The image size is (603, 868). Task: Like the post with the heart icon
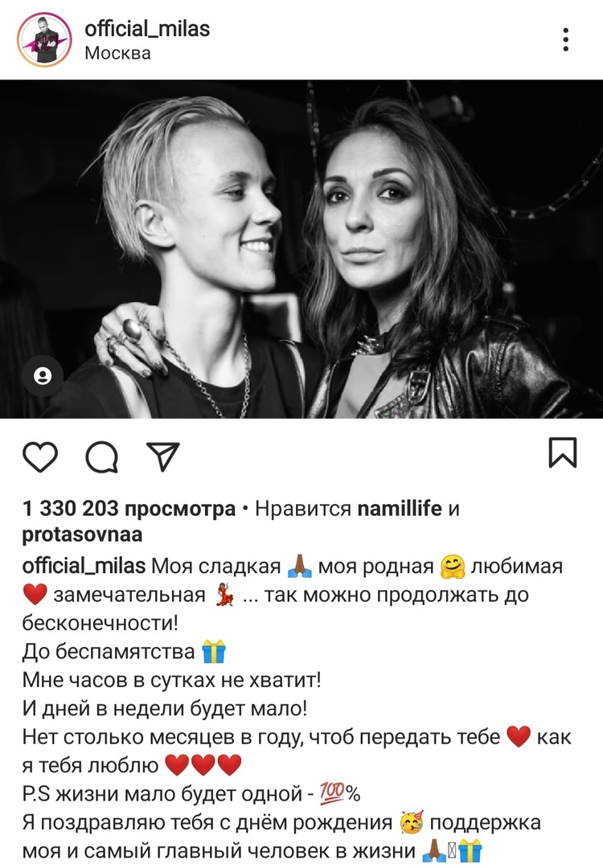(40, 457)
